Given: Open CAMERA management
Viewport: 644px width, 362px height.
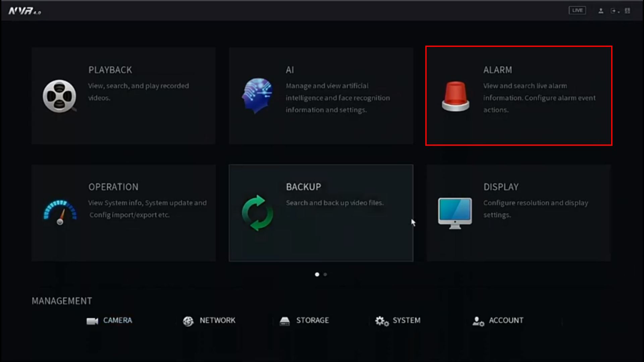Looking at the screenshot, I should pos(109,320).
